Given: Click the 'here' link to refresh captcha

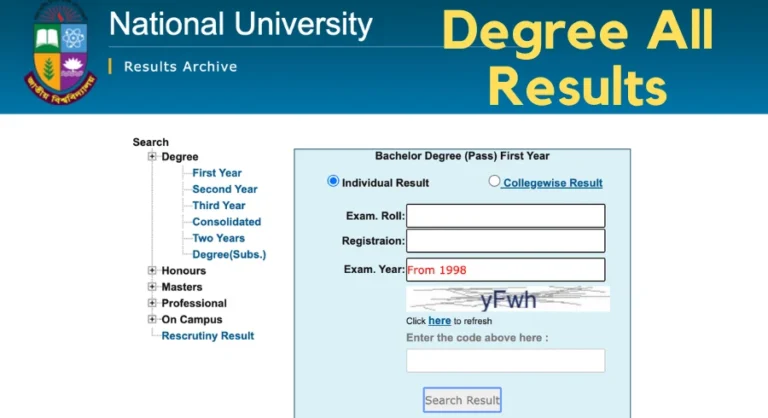Looking at the screenshot, I should click(x=439, y=320).
